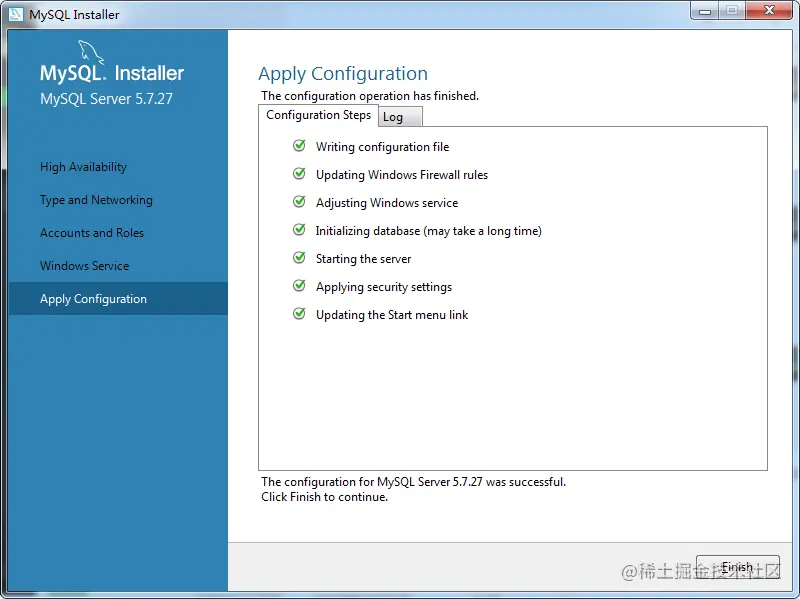Click the checkmark for Updating the Start menu link
The width and height of the screenshot is (800, 599).
(x=299, y=314)
